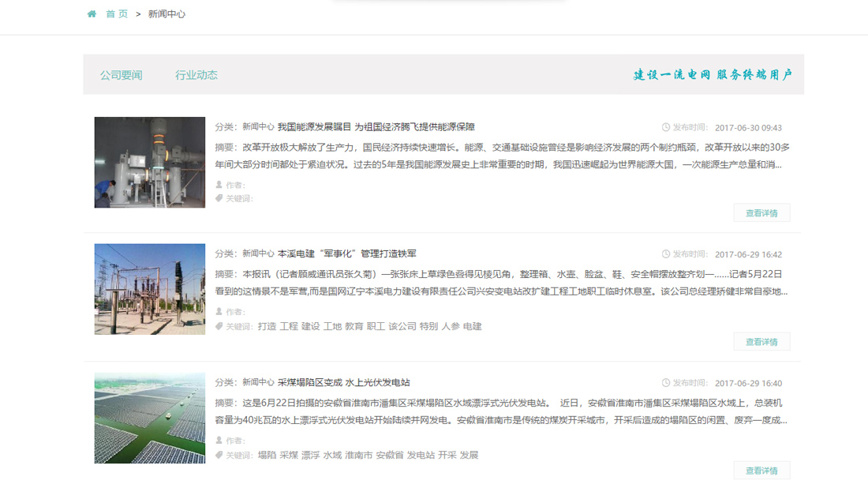The width and height of the screenshot is (868, 488).
Task: Click the author icon of the 本溪电建 article
Action: (x=219, y=311)
